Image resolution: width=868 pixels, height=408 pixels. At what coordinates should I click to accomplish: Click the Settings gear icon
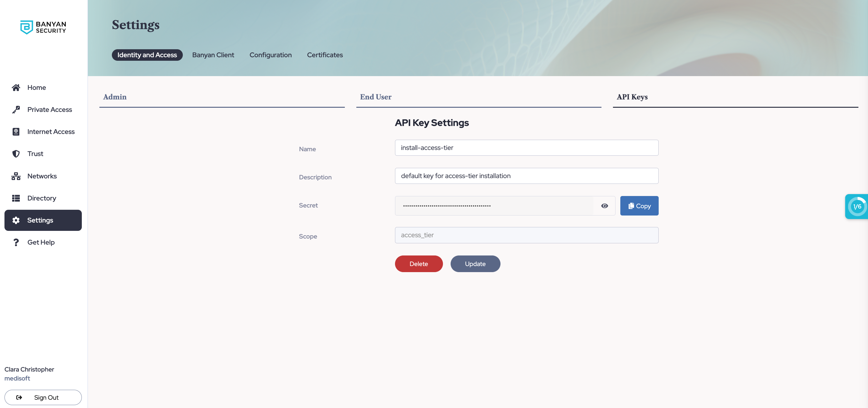tap(16, 220)
